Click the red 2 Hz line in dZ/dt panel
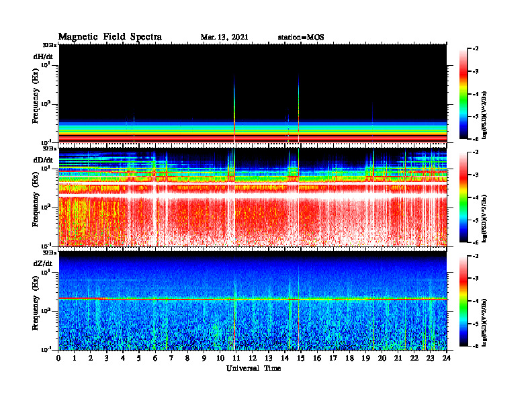532x411 pixels. tap(253, 299)
